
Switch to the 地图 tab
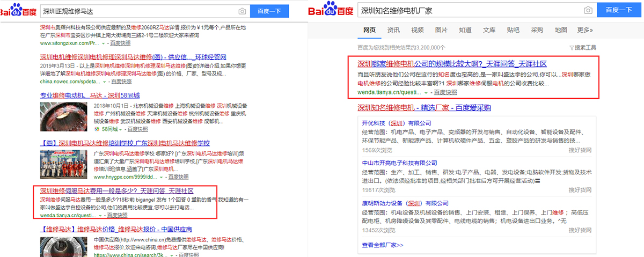pyautogui.click(x=561, y=30)
